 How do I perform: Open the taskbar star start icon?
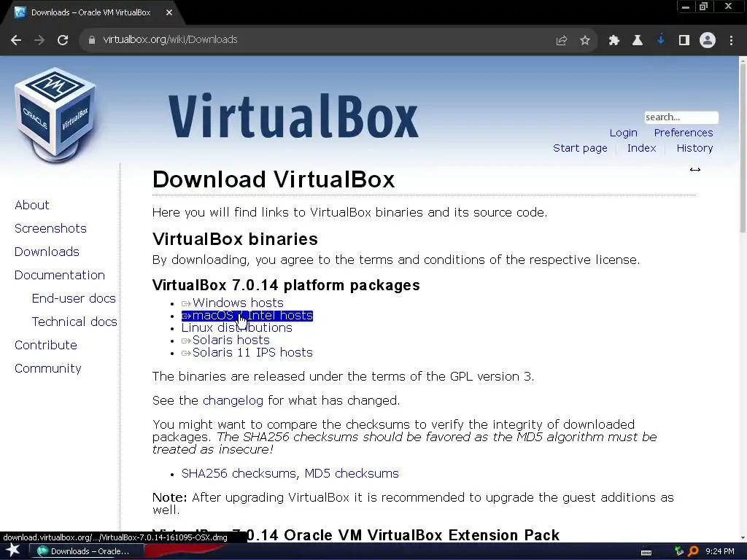click(x=12, y=551)
